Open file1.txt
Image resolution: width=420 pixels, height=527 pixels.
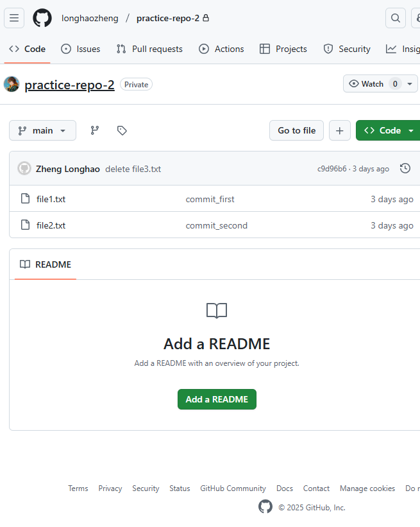click(x=51, y=199)
